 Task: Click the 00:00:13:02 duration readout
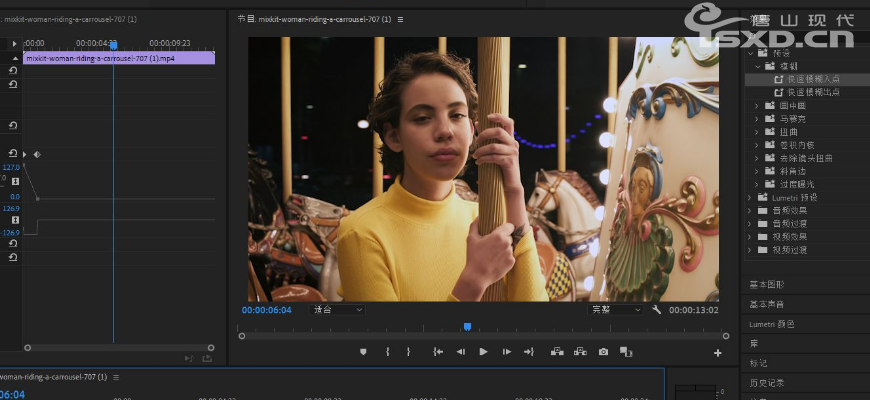[x=694, y=310]
